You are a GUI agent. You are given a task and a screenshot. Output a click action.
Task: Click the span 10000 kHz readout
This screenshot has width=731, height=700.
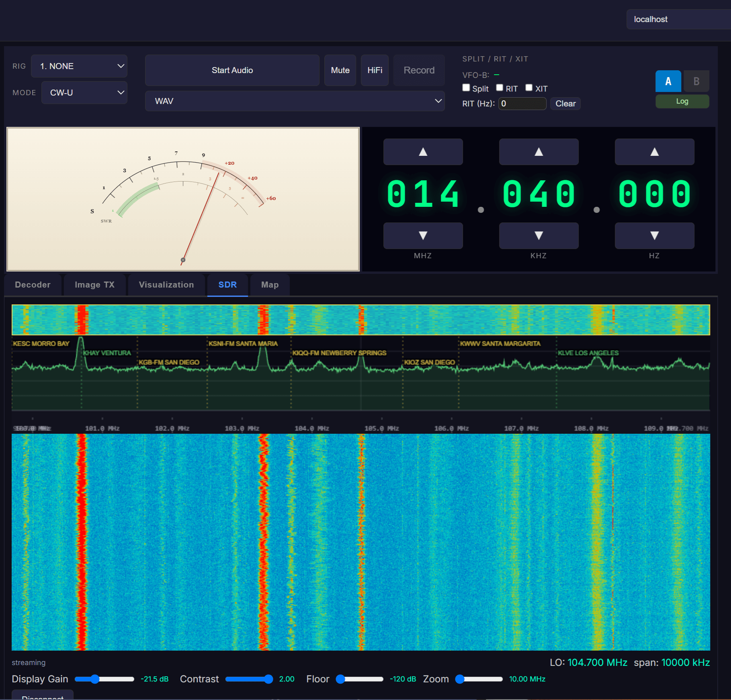(x=672, y=663)
